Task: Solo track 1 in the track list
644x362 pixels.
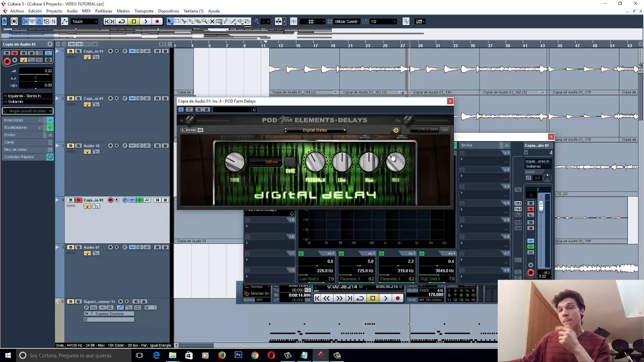Action: click(x=78, y=51)
